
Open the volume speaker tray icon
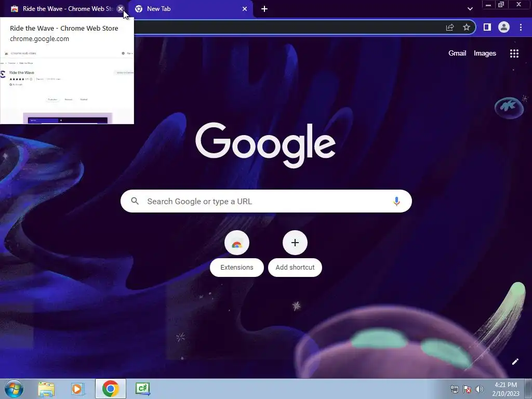(x=480, y=389)
